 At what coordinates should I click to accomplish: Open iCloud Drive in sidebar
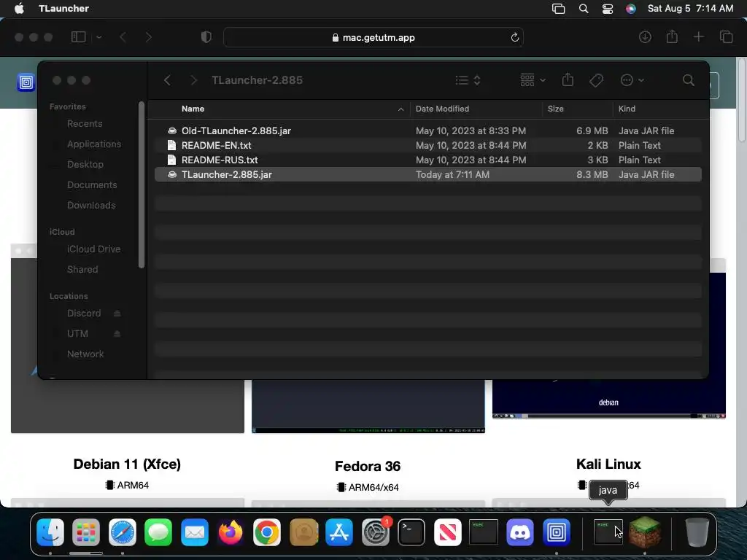(x=93, y=249)
